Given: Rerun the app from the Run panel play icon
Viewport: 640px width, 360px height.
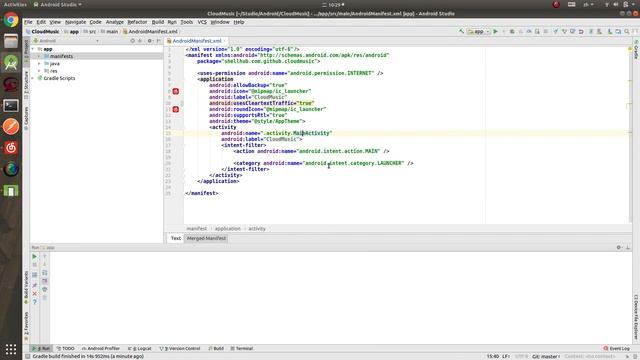Looking at the screenshot, I should (35, 256).
